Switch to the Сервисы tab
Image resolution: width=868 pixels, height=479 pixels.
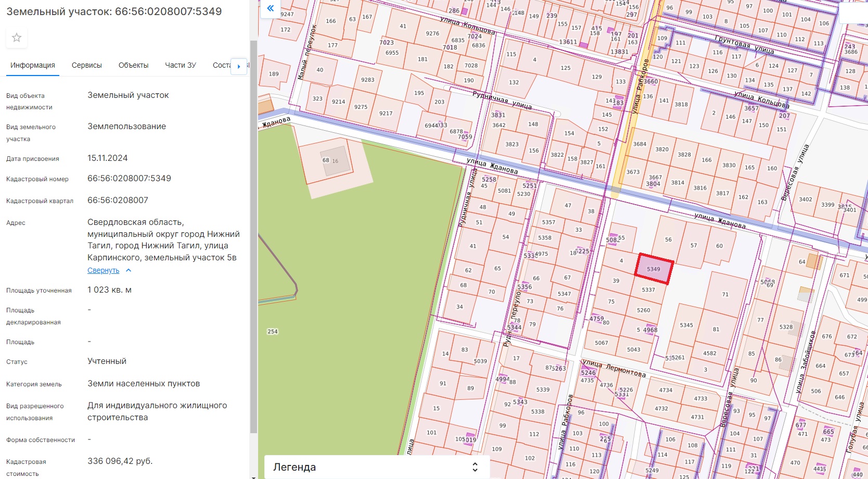tap(86, 65)
